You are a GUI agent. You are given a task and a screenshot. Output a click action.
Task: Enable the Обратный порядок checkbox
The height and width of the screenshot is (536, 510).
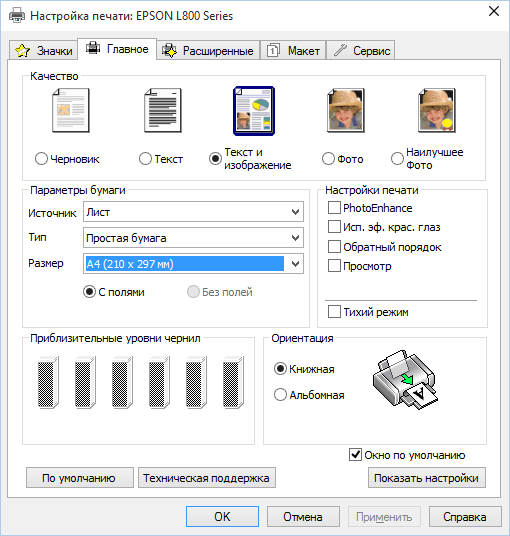[x=334, y=246]
